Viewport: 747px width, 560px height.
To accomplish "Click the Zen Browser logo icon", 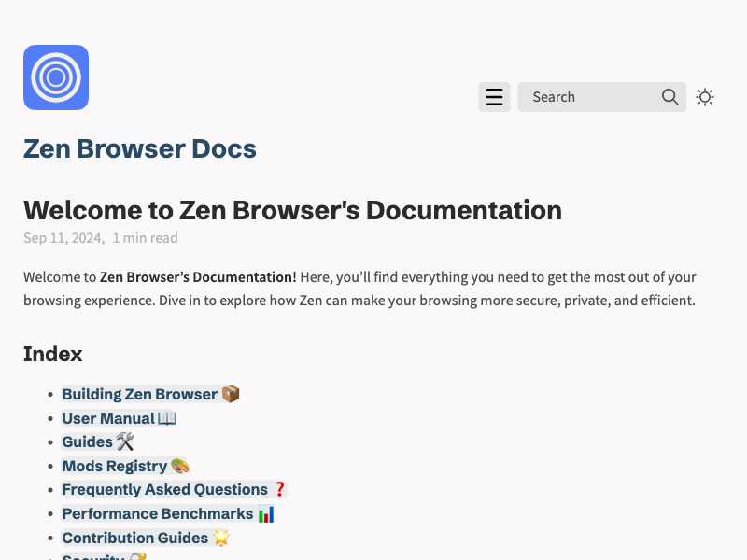I will pyautogui.click(x=56, y=77).
